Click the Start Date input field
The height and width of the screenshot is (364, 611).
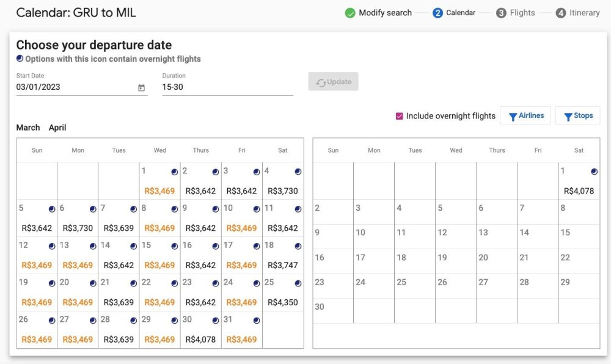point(75,87)
